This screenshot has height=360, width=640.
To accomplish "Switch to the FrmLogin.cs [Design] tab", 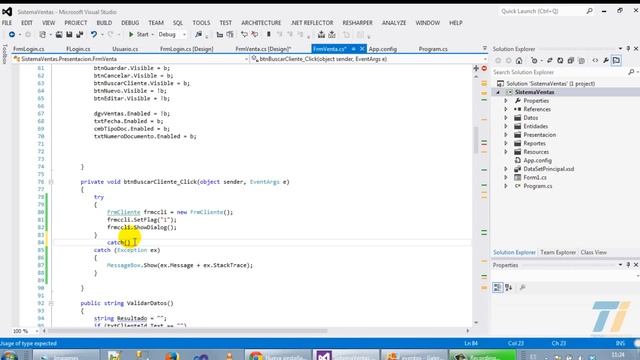I will pos(187,49).
